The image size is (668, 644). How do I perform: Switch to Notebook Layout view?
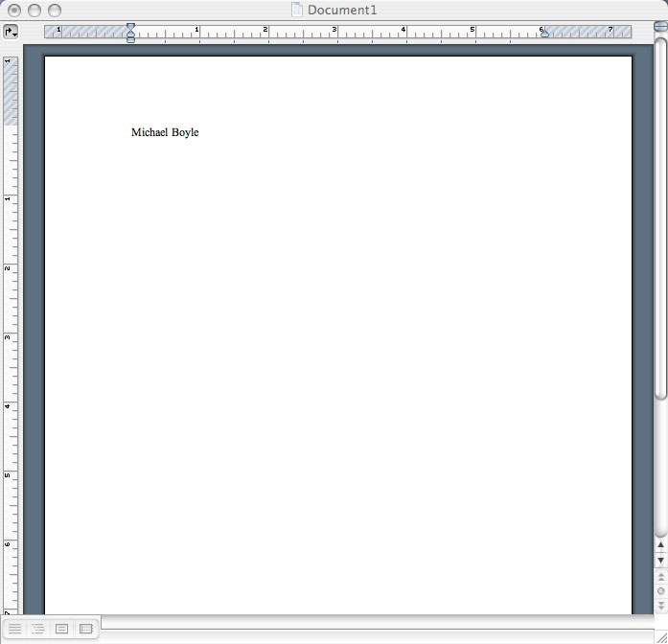click(86, 629)
